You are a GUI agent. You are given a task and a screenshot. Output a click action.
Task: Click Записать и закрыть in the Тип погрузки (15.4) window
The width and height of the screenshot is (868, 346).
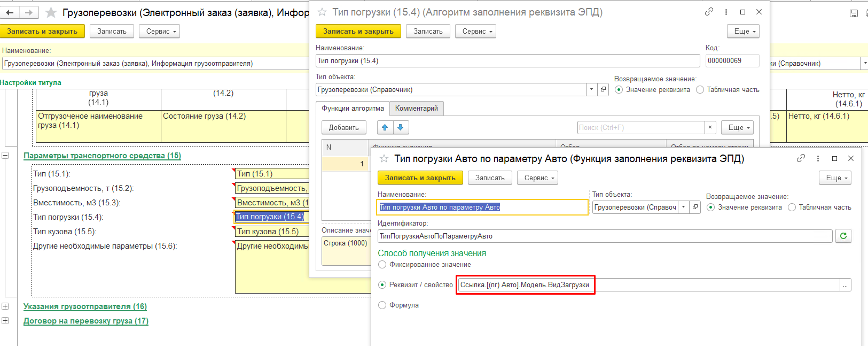tap(358, 31)
